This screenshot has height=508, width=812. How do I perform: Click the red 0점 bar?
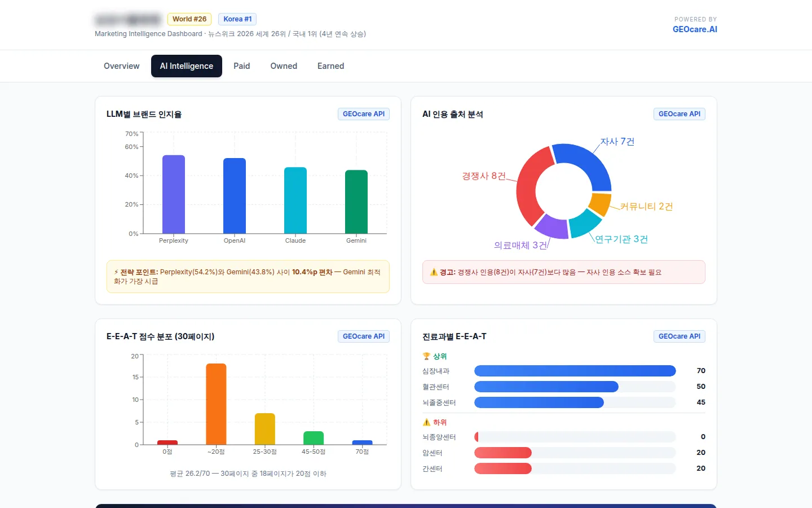(x=167, y=443)
